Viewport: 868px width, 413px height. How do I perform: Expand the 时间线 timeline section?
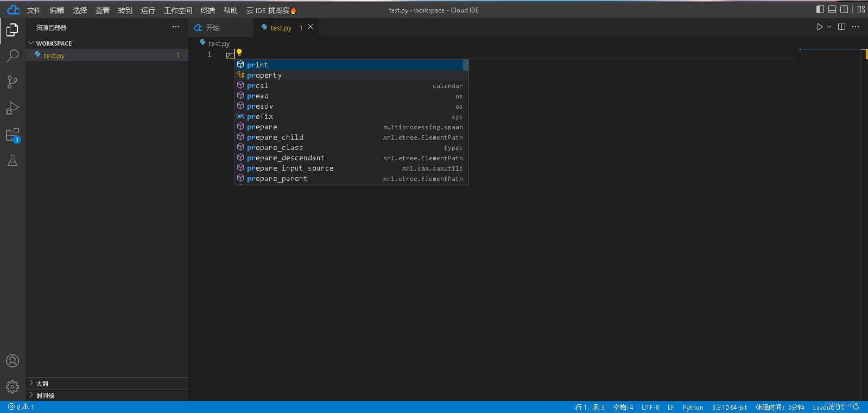coord(107,396)
